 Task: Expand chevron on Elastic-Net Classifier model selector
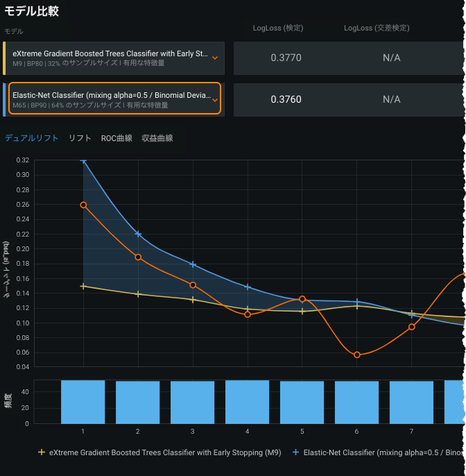(215, 100)
